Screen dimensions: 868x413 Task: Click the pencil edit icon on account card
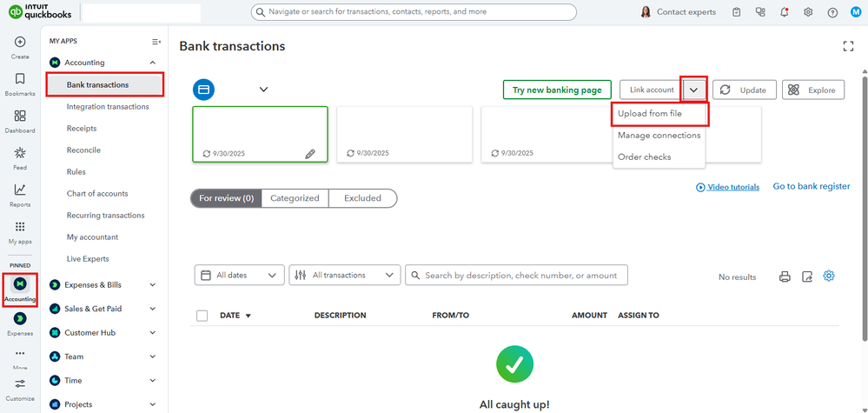[x=310, y=153]
